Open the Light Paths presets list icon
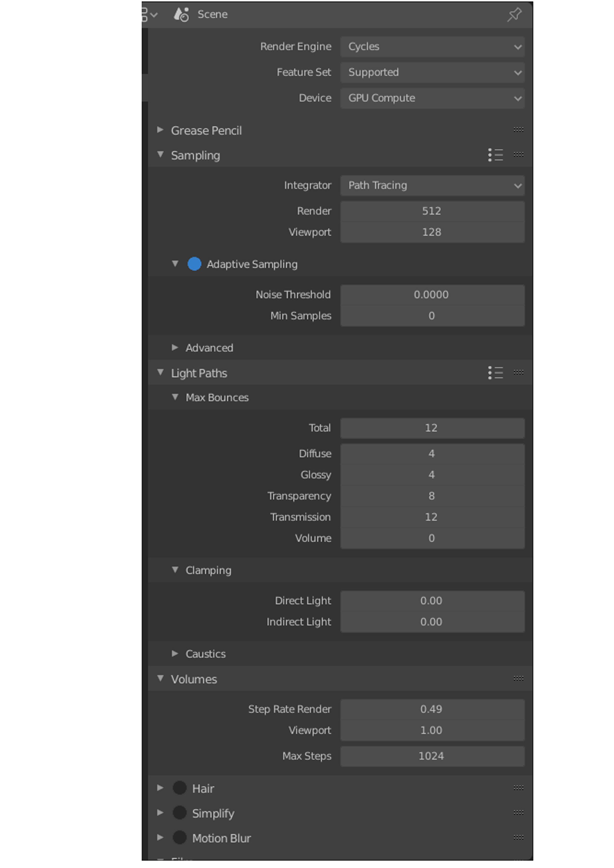 pos(495,373)
